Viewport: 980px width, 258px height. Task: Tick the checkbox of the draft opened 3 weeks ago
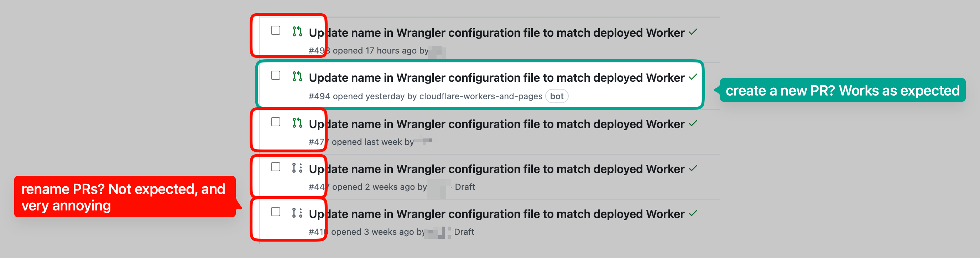(x=275, y=212)
